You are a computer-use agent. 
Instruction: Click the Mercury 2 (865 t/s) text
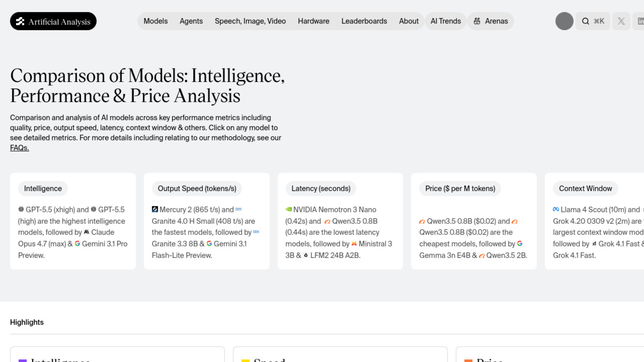[x=189, y=210]
